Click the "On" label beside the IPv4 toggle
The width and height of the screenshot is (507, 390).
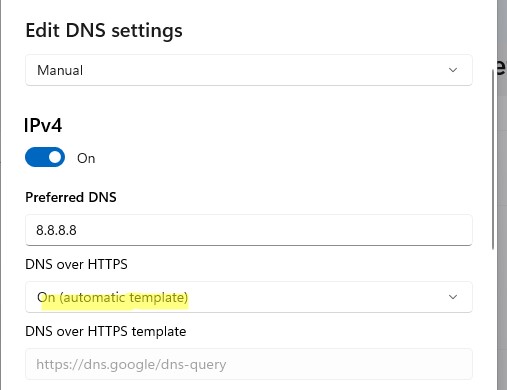point(86,158)
